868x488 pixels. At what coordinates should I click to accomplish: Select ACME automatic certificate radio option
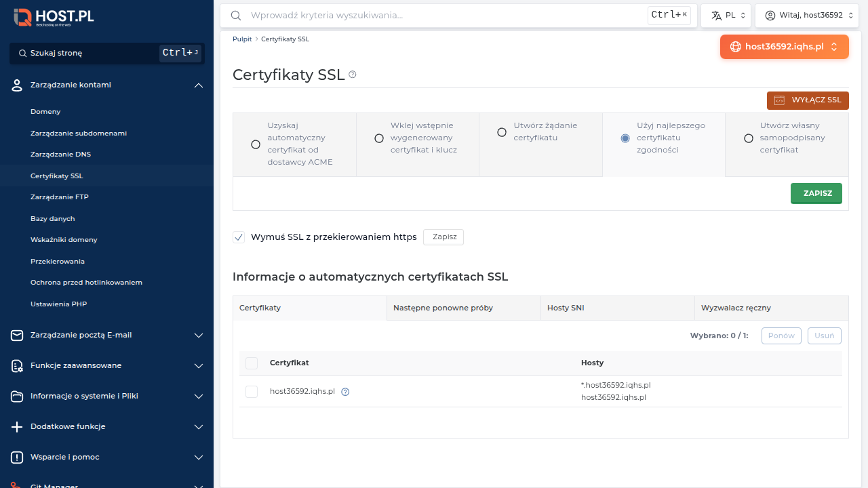pos(256,144)
